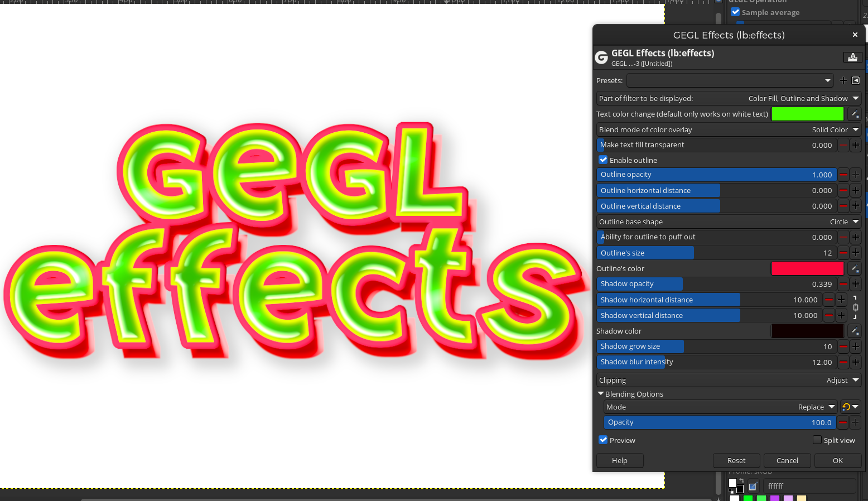This screenshot has width=868, height=501.
Task: Click the purple palette swatch at bottom
Action: [775, 498]
